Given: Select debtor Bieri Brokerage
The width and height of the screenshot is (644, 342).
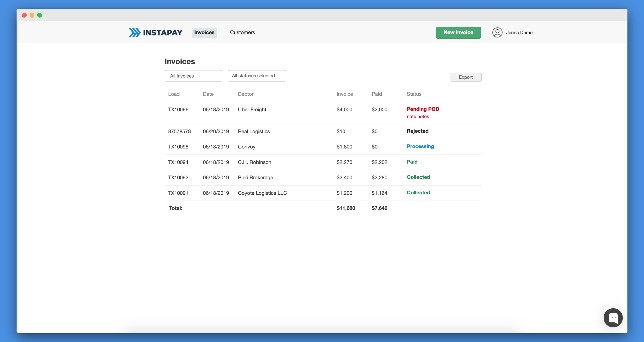Looking at the screenshot, I should [255, 178].
